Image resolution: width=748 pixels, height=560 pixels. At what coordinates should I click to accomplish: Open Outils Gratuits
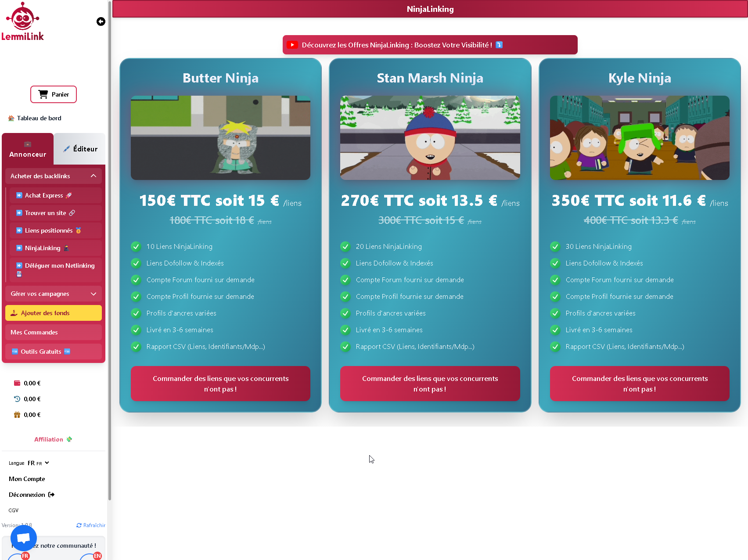point(54,352)
